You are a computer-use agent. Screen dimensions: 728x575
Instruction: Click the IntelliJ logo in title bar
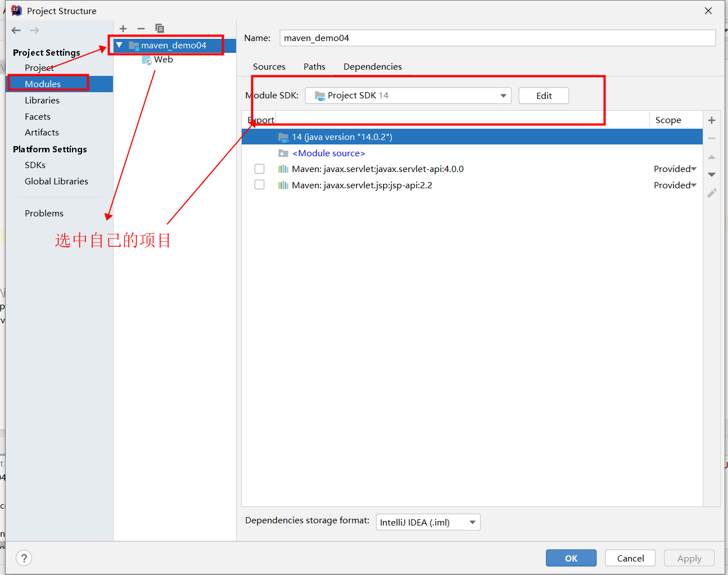[16, 11]
